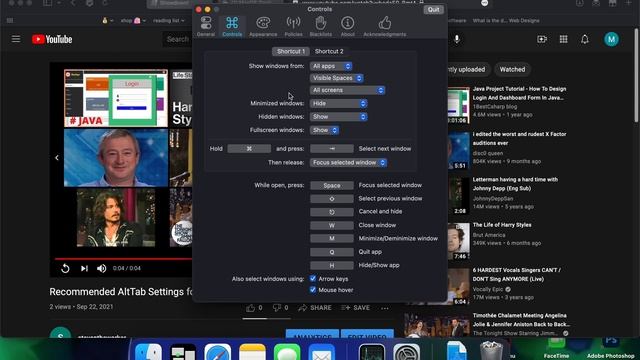Click the Quit button

(433, 9)
